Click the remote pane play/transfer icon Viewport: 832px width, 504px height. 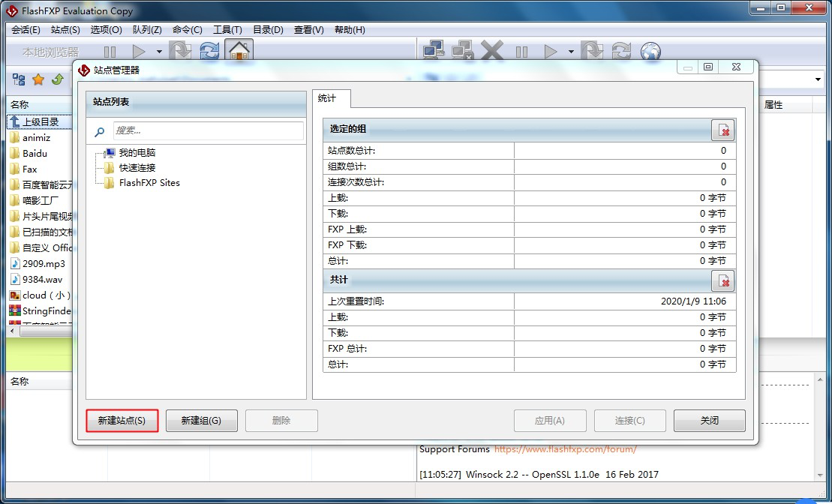click(551, 52)
